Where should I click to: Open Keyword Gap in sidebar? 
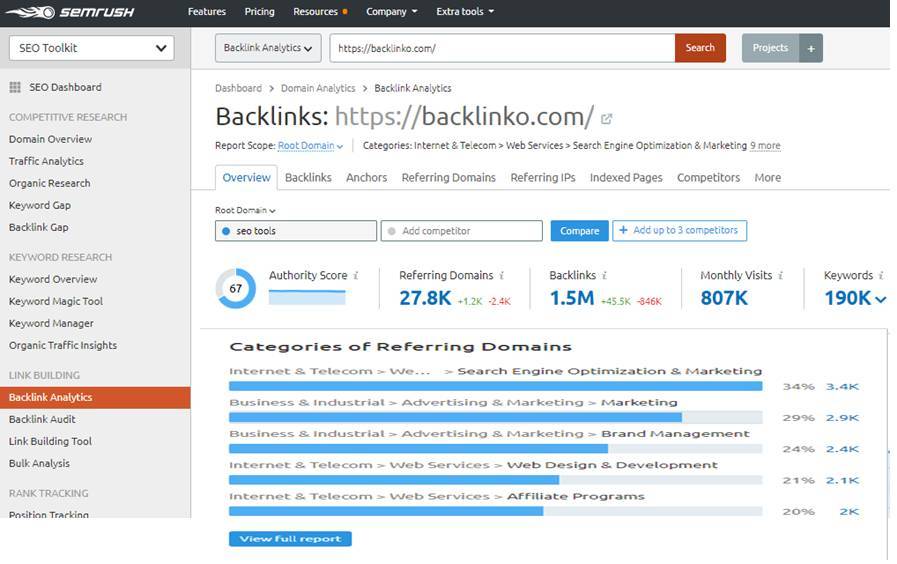click(x=40, y=205)
